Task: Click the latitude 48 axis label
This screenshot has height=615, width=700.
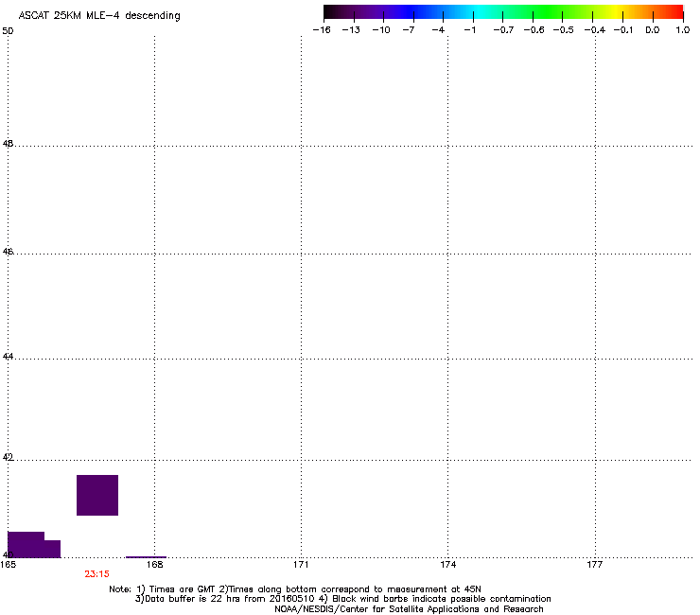Action: click(8, 144)
